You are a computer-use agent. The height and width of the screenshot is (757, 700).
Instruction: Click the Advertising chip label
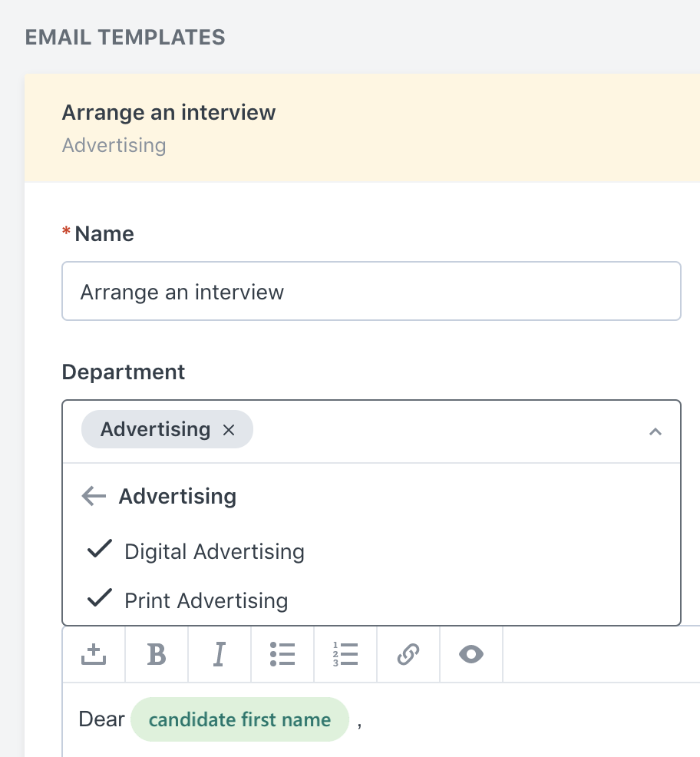click(x=156, y=429)
